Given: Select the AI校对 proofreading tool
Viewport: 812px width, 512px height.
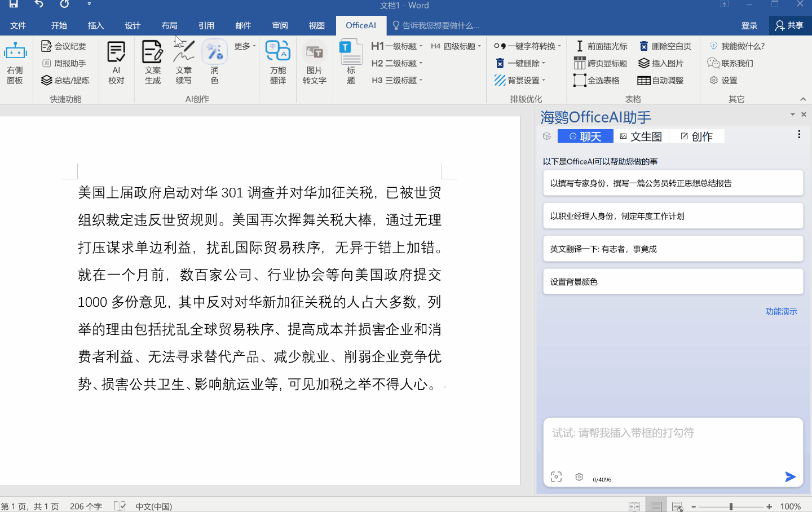Looking at the screenshot, I should [116, 62].
